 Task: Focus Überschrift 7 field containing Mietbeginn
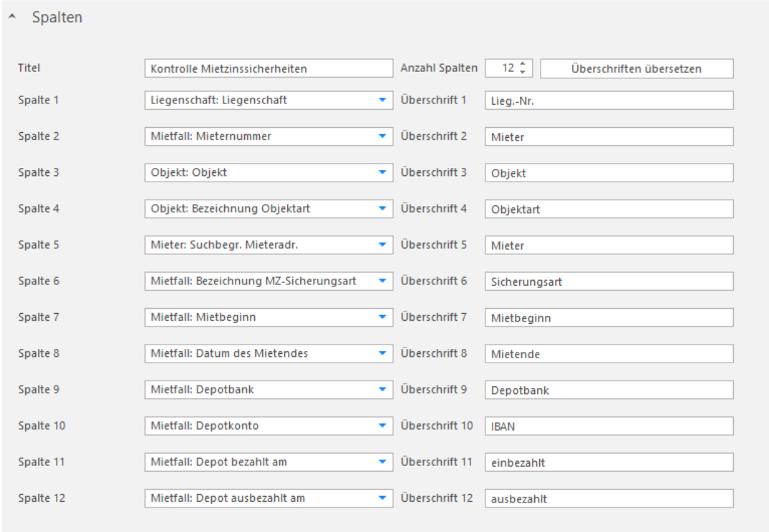pyautogui.click(x=609, y=318)
